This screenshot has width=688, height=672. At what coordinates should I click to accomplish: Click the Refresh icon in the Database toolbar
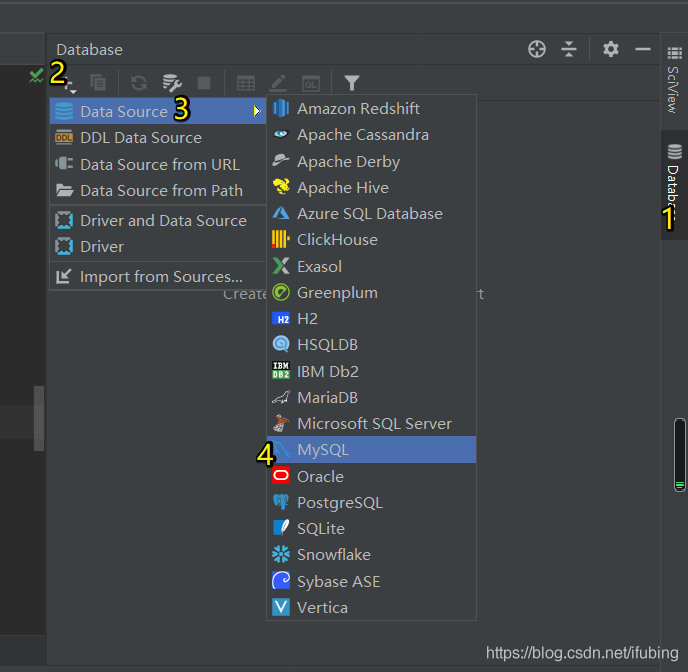pyautogui.click(x=139, y=82)
